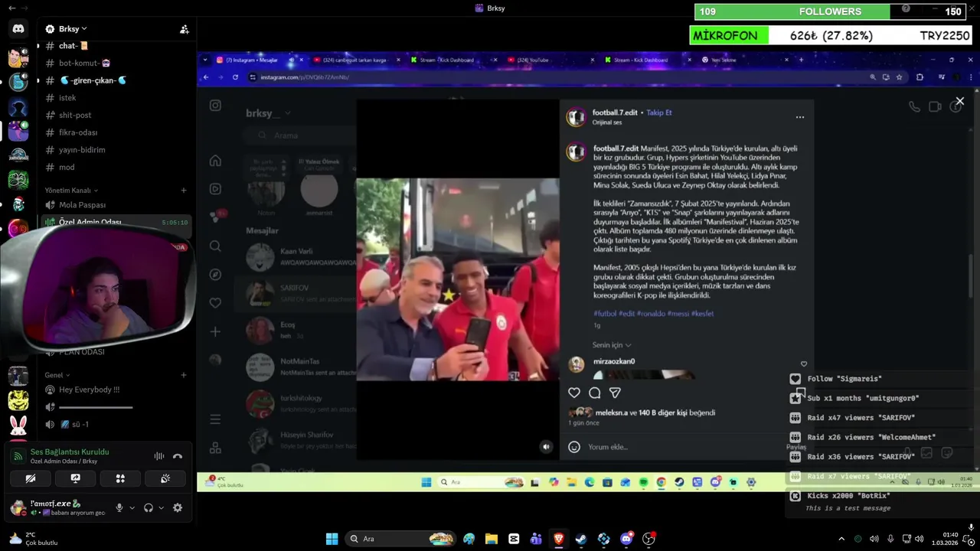Open comments with the speech bubble icon

(595, 393)
